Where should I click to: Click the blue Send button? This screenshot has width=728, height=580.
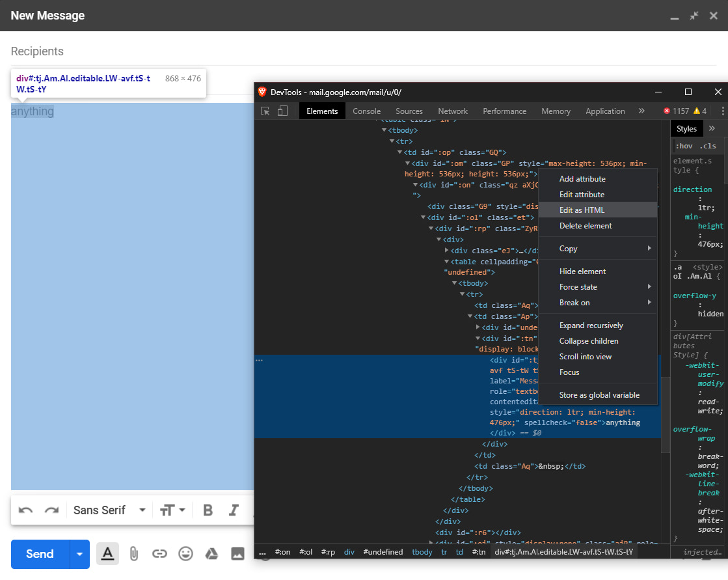tap(40, 554)
